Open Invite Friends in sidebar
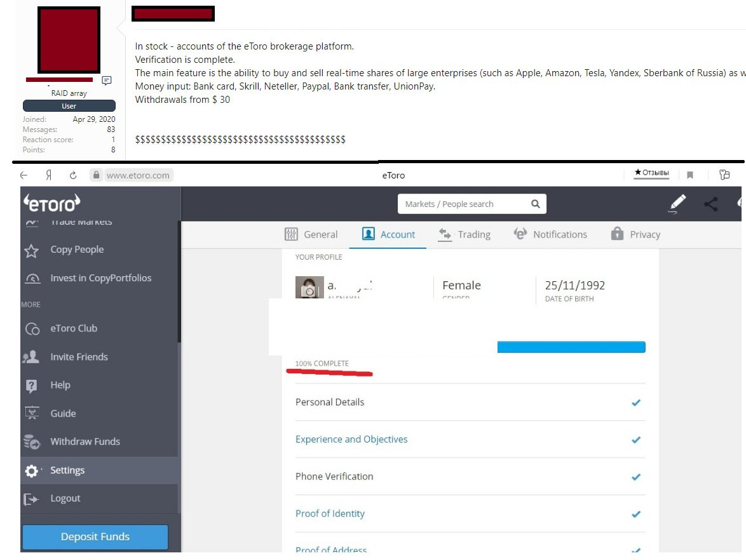 (x=79, y=357)
